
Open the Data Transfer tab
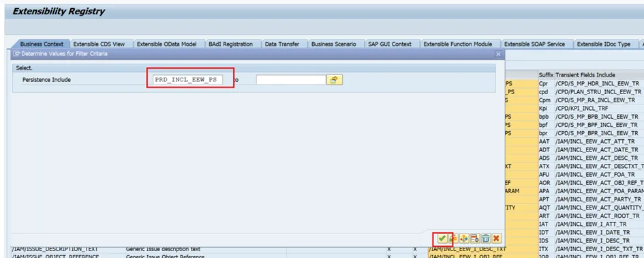(x=281, y=44)
